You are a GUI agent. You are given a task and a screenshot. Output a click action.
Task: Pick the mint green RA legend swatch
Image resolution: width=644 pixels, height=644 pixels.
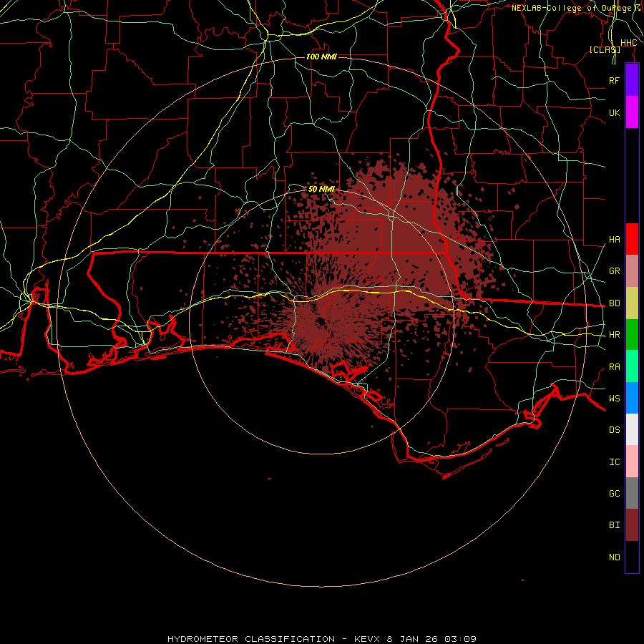[x=632, y=366]
